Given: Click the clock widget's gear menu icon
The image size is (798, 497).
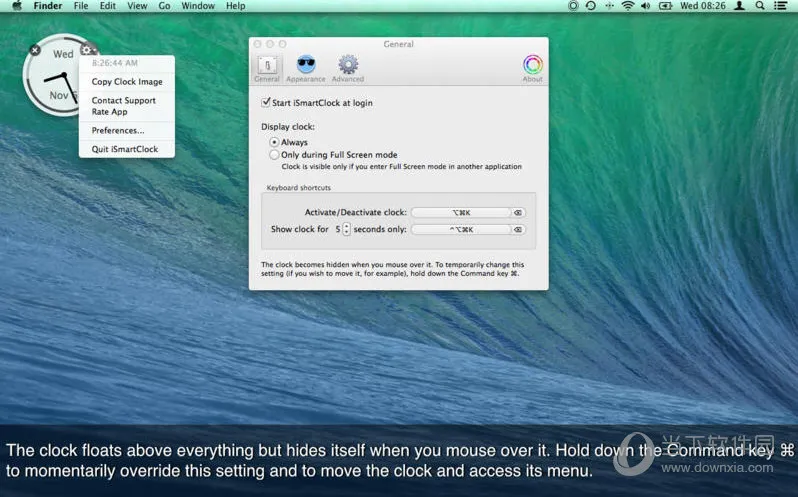Looking at the screenshot, I should tap(88, 50).
